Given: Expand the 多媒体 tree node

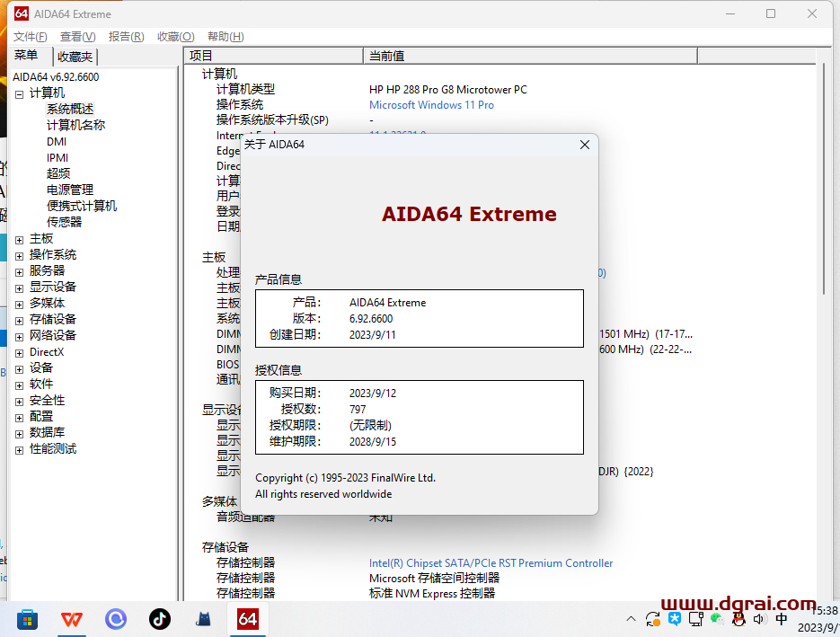Looking at the screenshot, I should [19, 305].
